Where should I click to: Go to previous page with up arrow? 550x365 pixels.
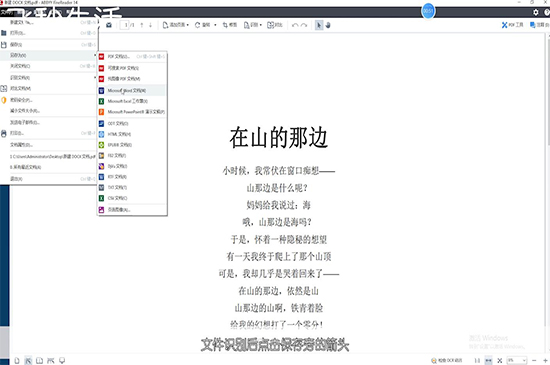[x=142, y=25]
